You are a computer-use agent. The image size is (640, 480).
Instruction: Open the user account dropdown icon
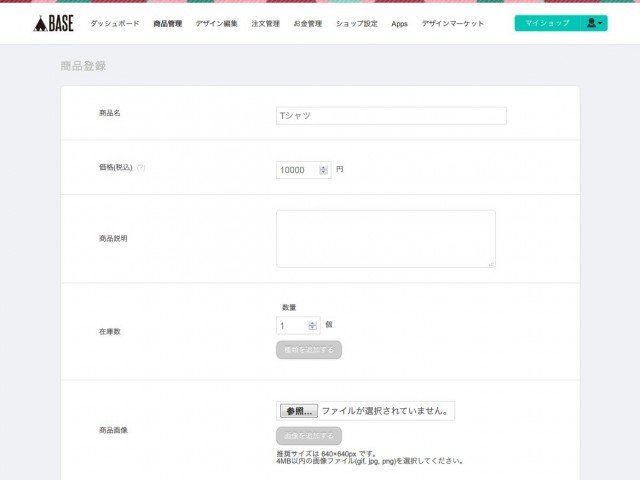(594, 23)
